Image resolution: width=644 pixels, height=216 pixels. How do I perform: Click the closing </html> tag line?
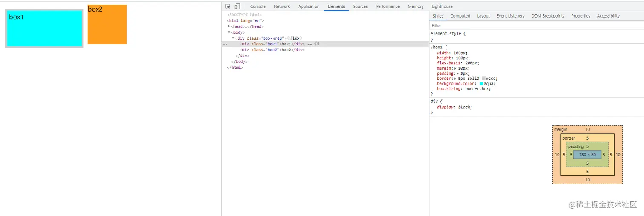(235, 67)
